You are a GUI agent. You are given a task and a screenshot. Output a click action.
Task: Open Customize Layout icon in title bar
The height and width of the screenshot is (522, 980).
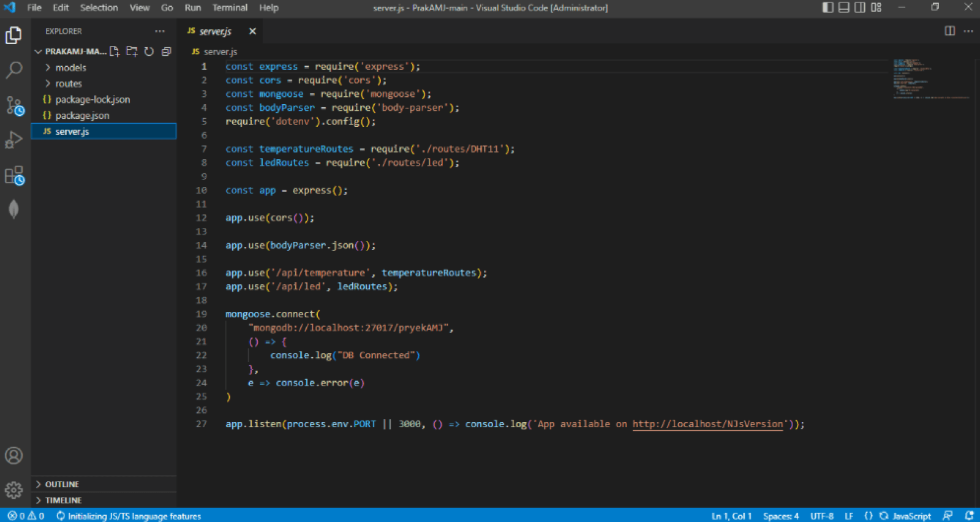tap(876, 7)
